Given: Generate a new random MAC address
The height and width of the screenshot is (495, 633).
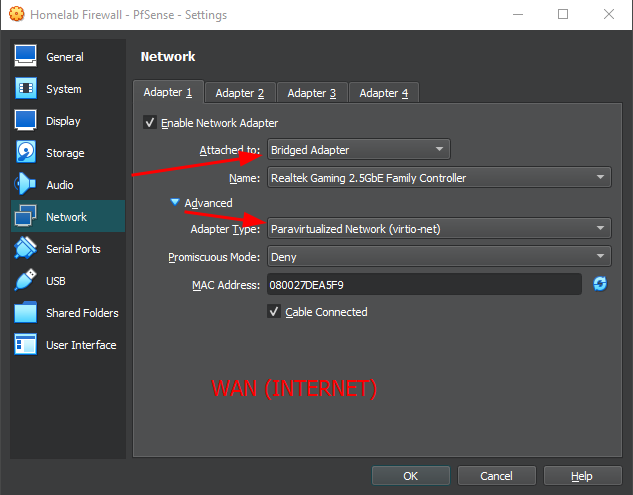Looking at the screenshot, I should tap(600, 284).
